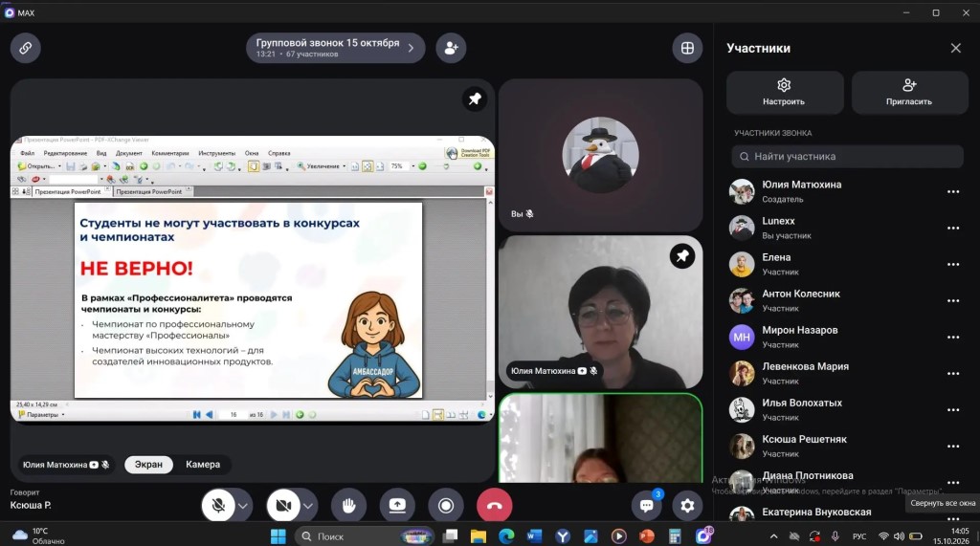Open Calculator from the taskbar
The height and width of the screenshot is (546, 980).
tap(675, 536)
